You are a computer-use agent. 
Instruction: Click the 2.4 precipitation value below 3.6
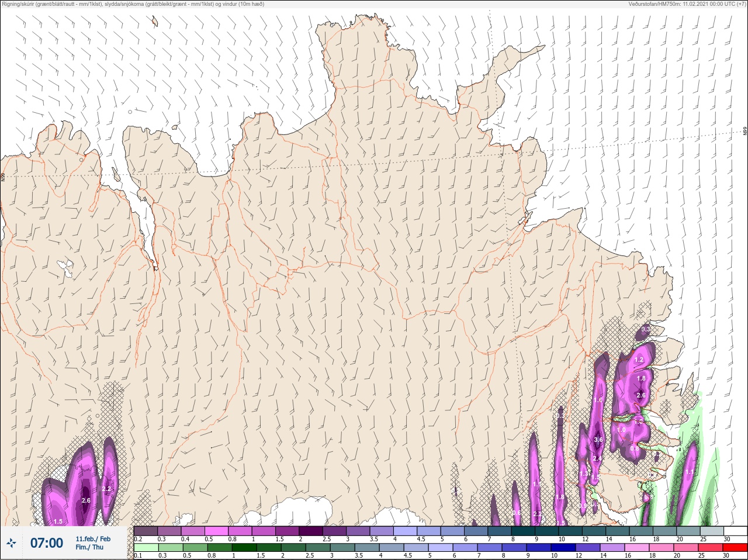pyautogui.click(x=597, y=459)
